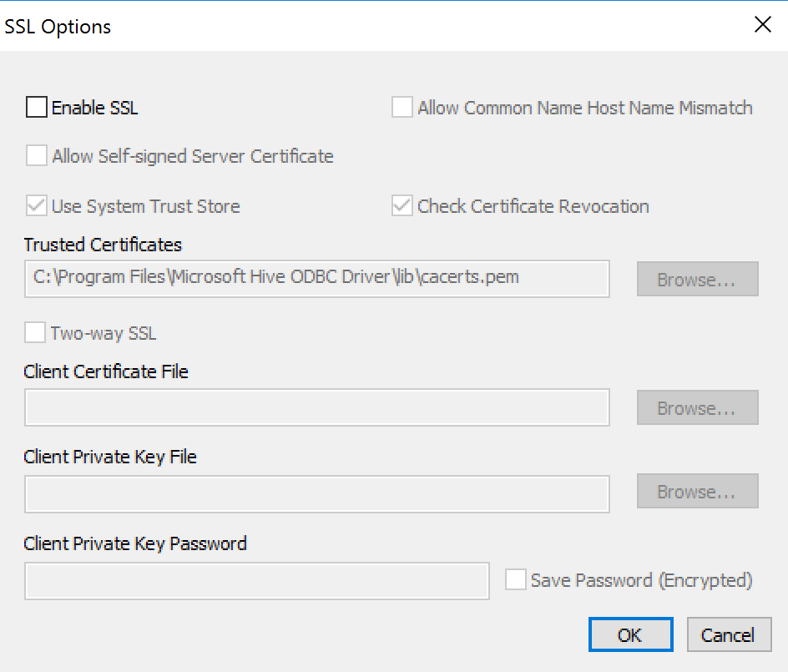
Task: Close the SSL Options dialog with X
Action: (x=763, y=24)
